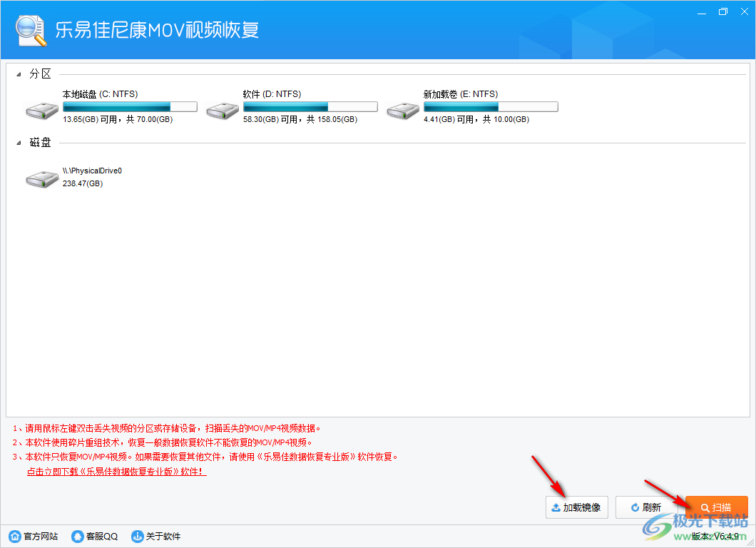Click the 磁盘 section heading
The image size is (756, 548).
[x=40, y=142]
